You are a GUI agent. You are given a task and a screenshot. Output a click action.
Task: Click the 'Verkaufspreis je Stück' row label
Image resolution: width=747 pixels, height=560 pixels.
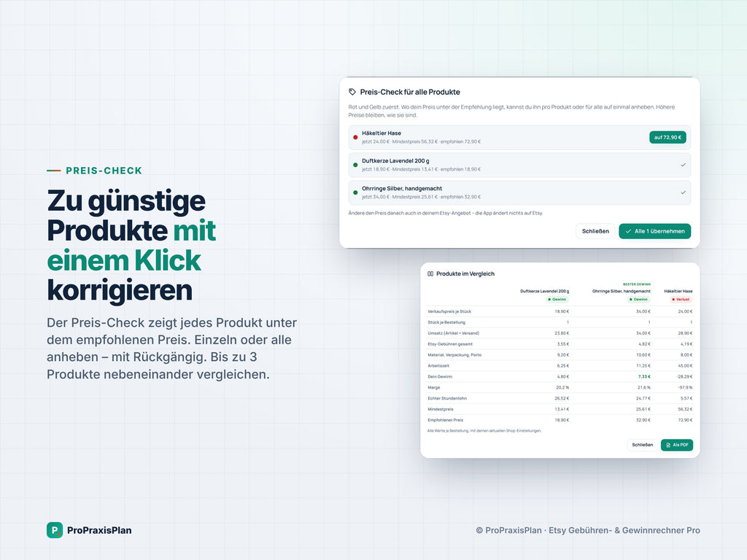coord(449,311)
